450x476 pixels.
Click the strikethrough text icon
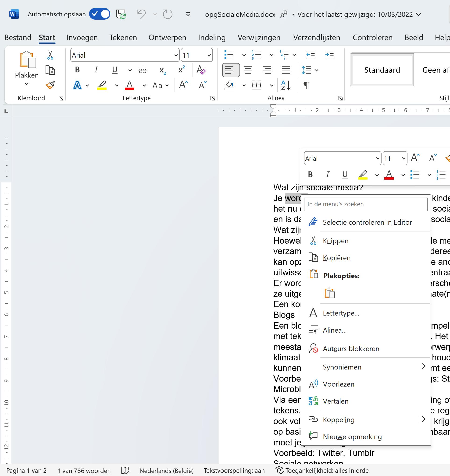(143, 70)
